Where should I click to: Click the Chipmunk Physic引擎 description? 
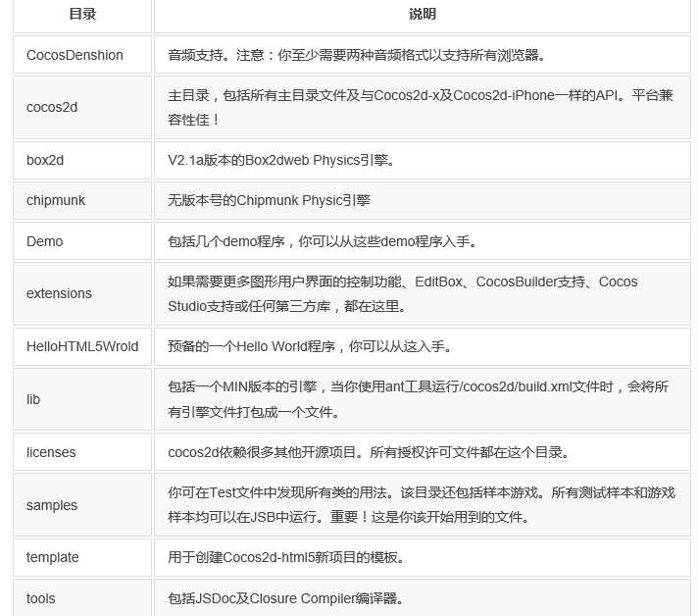coord(269,200)
